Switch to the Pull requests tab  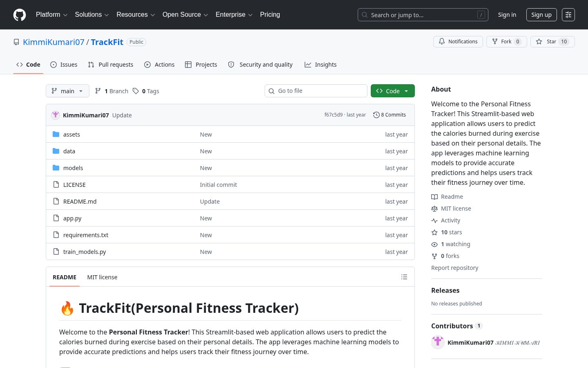[111, 65]
